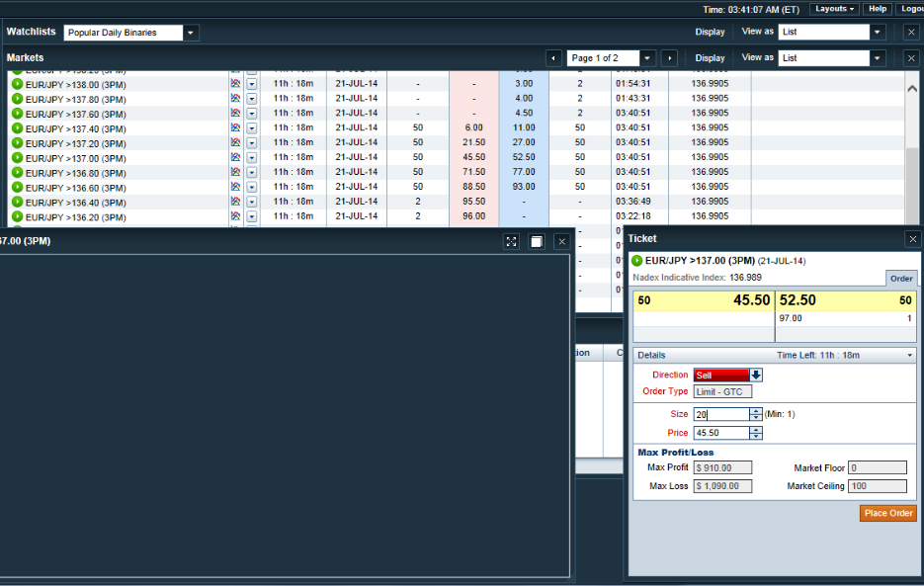The width and height of the screenshot is (924, 586).
Task: Click green icon for EUR/JPY >137.20 row
Action: [x=17, y=143]
